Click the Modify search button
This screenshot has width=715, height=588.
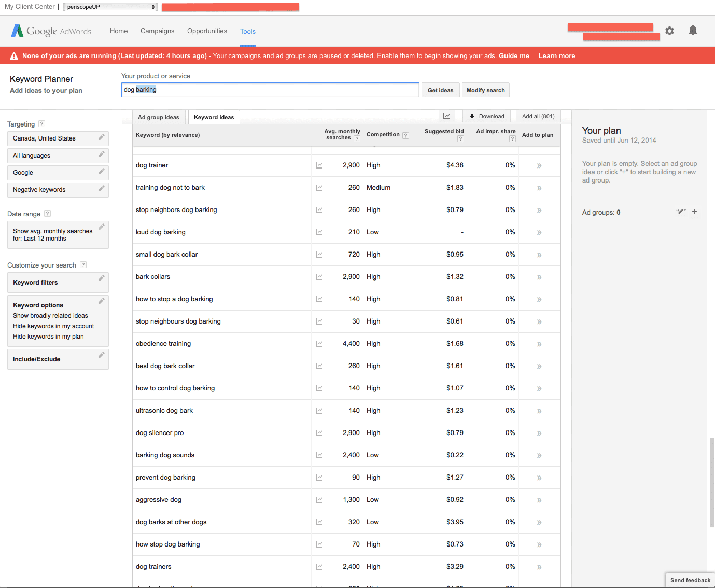pyautogui.click(x=486, y=90)
